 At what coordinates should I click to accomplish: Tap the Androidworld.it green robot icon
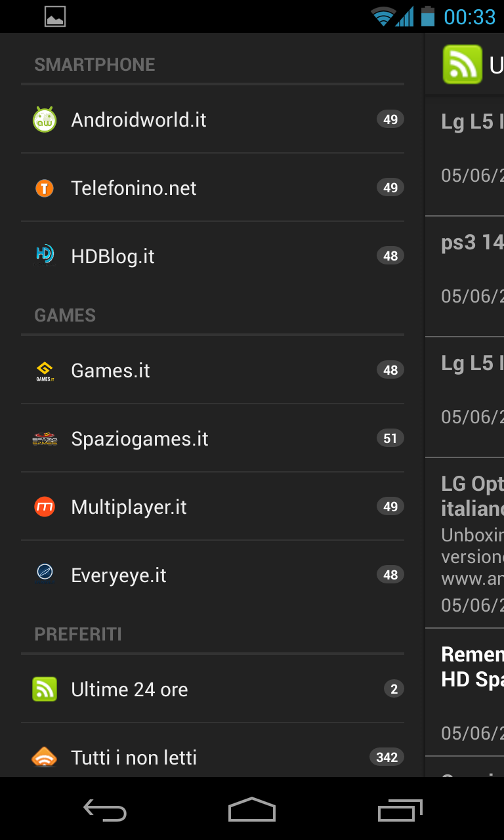point(45,119)
